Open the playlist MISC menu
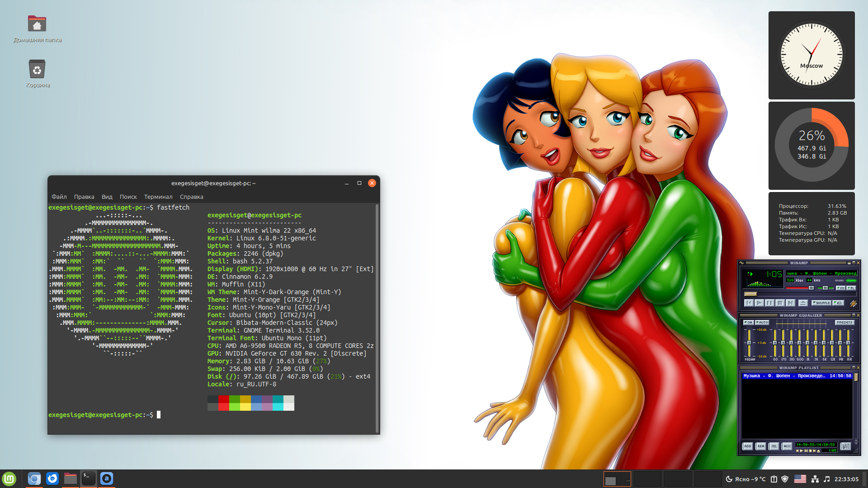The width and height of the screenshot is (868, 488). point(787,446)
